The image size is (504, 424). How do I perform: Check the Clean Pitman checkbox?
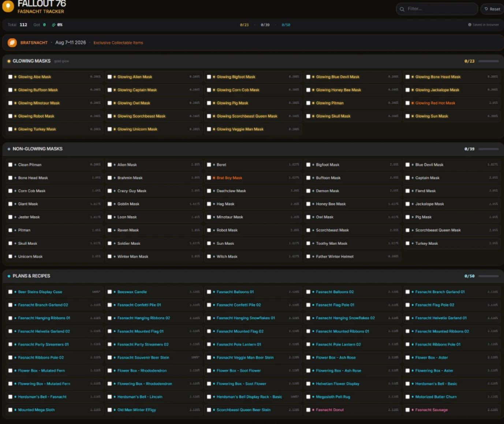pos(10,165)
